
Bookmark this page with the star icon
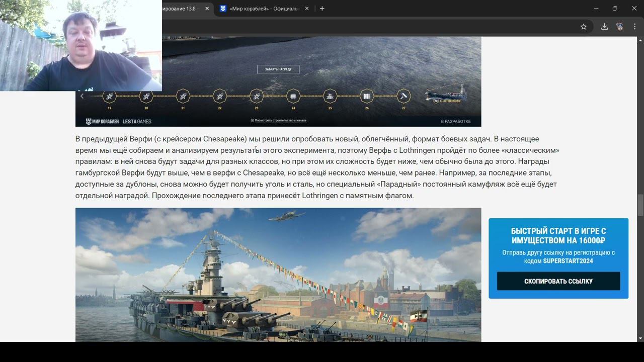(584, 27)
